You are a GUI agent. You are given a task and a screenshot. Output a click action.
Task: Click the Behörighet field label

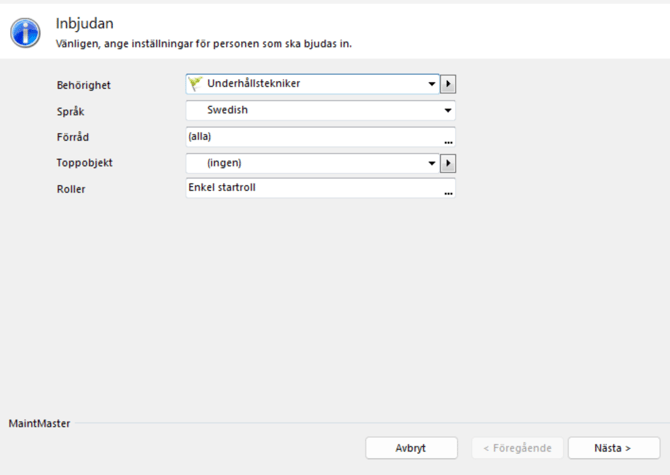click(83, 86)
